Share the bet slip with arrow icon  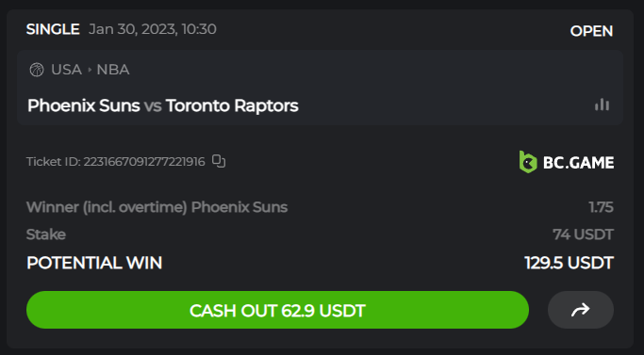point(580,310)
